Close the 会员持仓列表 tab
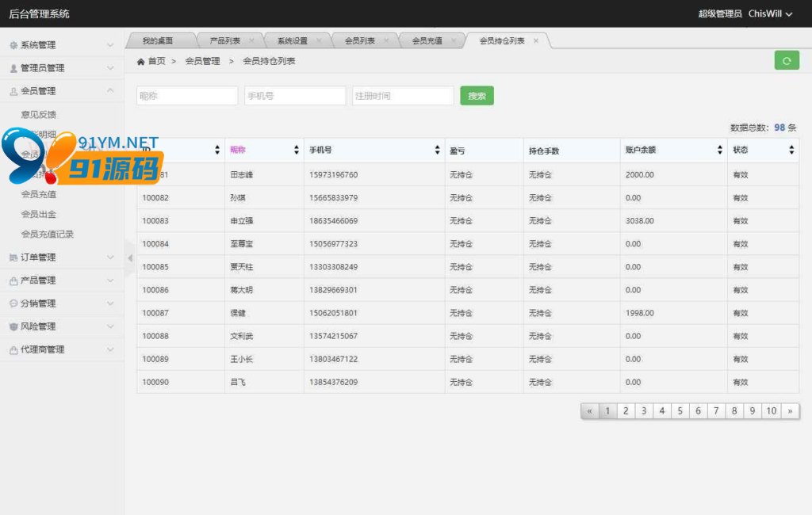This screenshot has width=812, height=515. click(x=536, y=40)
